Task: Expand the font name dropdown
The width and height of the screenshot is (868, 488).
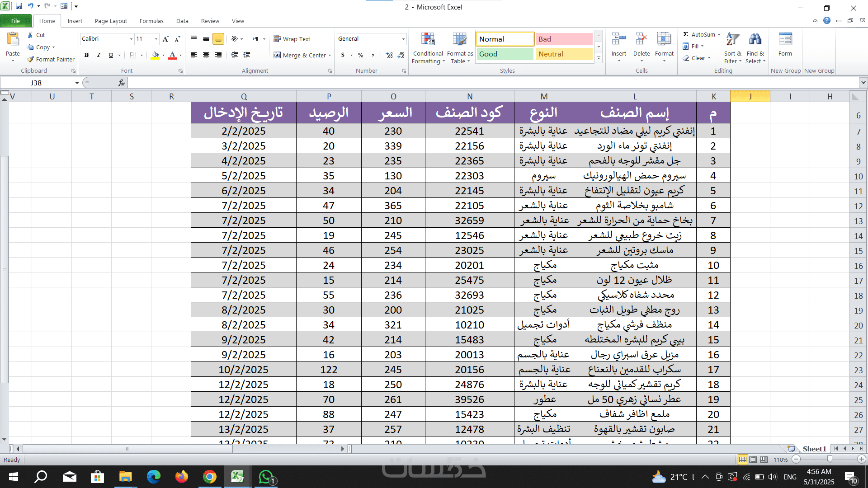Action: click(x=131, y=39)
